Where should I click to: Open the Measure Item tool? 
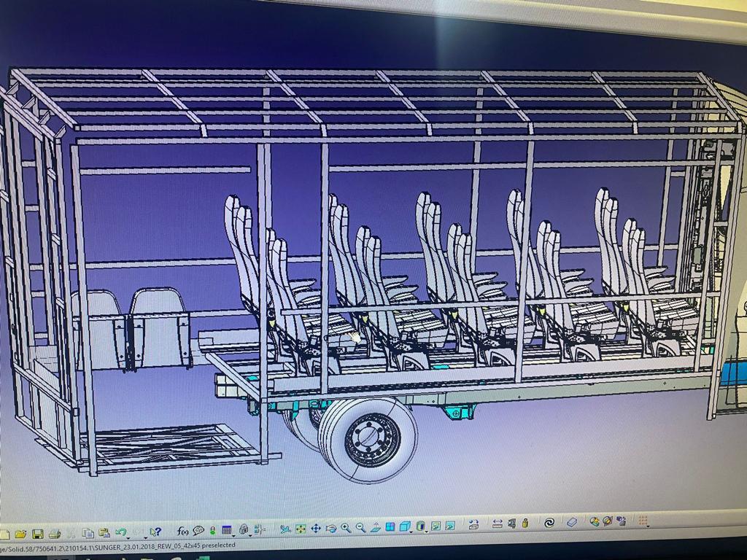pos(511,524)
